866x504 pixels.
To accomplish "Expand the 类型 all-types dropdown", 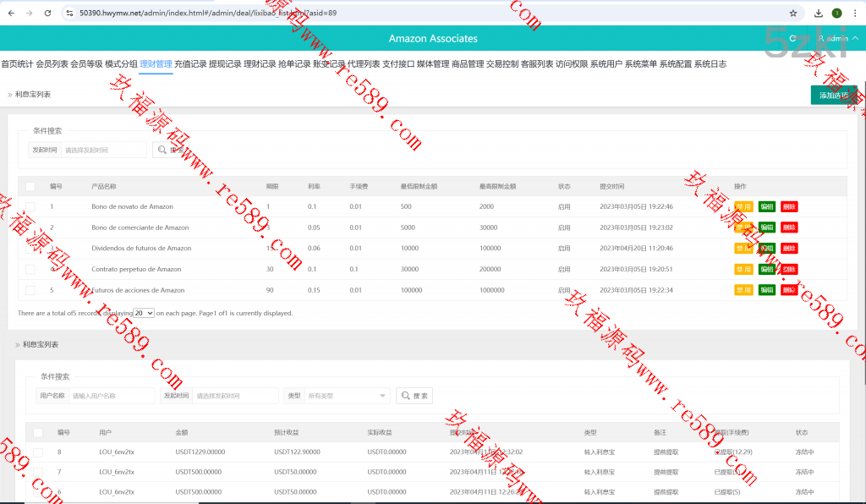I will pos(347,396).
